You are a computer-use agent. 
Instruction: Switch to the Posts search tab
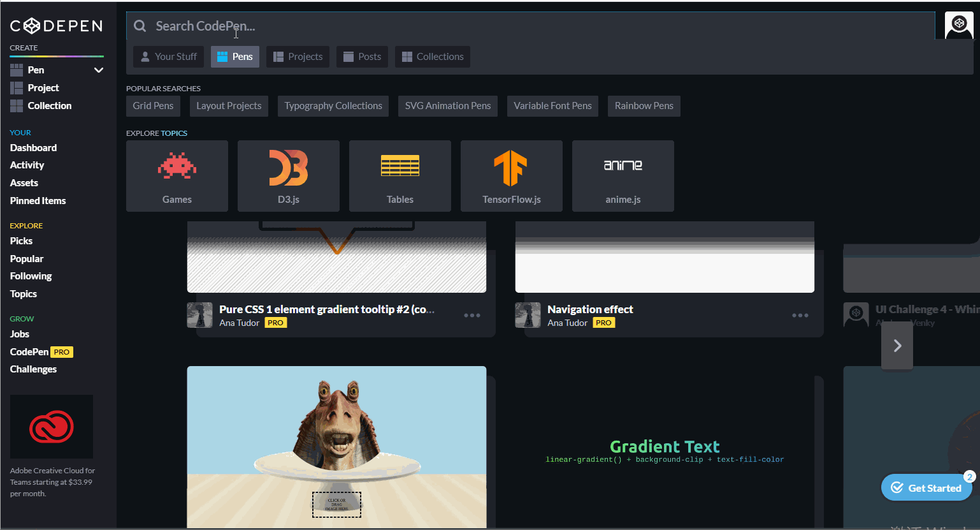362,57
